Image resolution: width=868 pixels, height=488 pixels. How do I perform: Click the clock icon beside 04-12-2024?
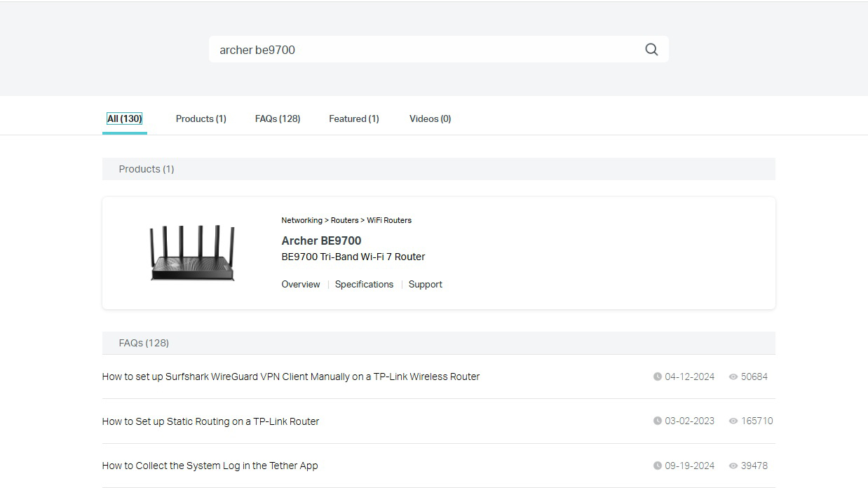click(x=658, y=377)
